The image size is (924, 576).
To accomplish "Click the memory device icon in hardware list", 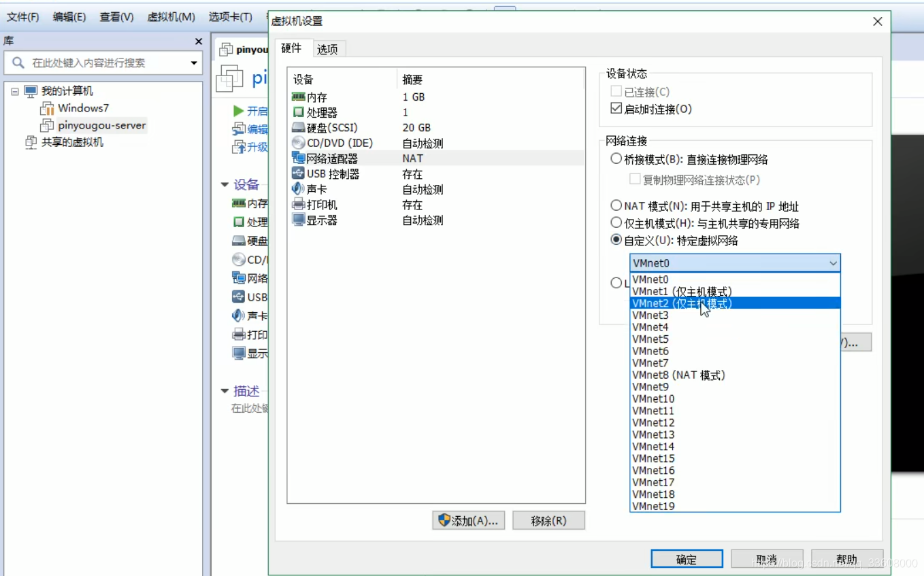I will [x=298, y=97].
